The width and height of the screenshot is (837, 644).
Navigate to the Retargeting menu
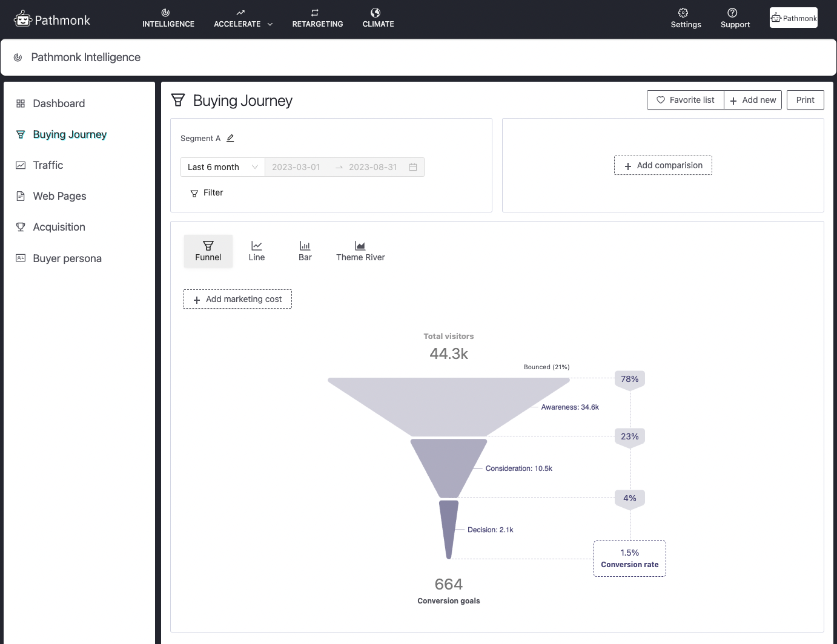click(x=317, y=18)
